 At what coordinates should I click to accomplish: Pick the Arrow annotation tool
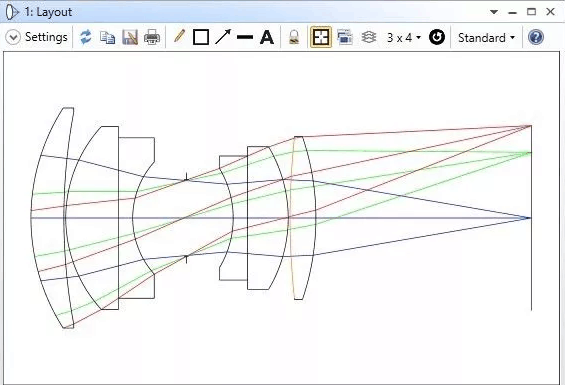(223, 37)
